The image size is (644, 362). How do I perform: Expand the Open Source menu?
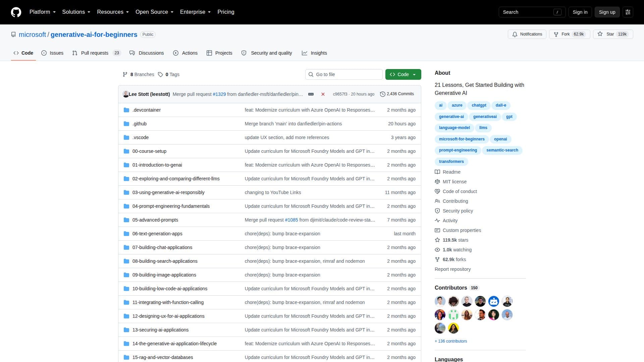(x=154, y=12)
